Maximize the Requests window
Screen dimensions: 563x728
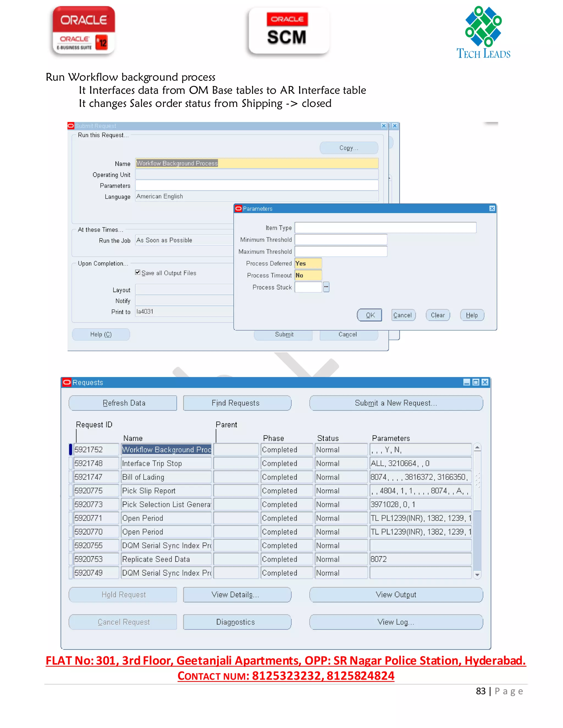(x=476, y=382)
